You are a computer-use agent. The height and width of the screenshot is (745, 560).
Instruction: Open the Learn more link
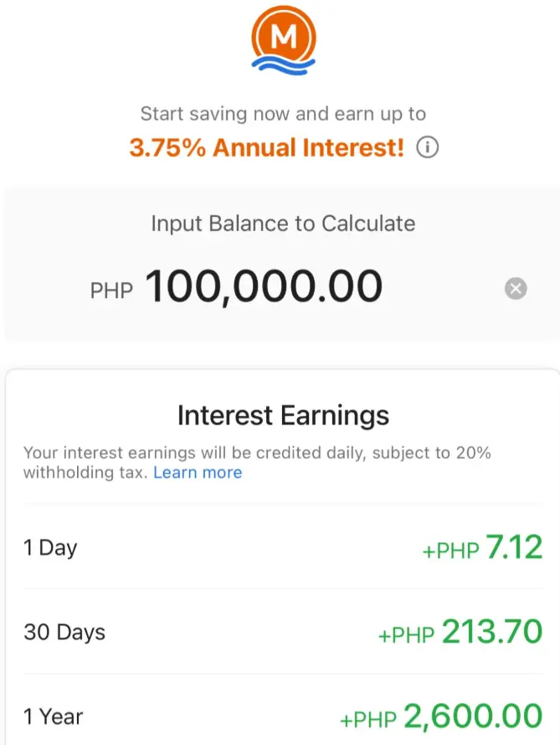click(x=198, y=473)
